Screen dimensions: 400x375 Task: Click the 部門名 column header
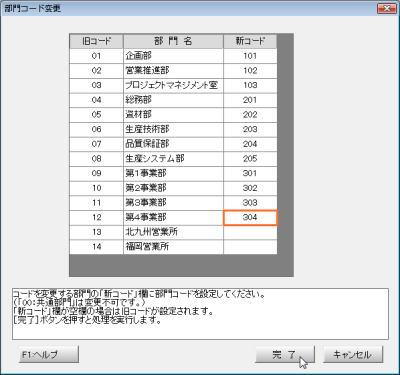point(173,41)
